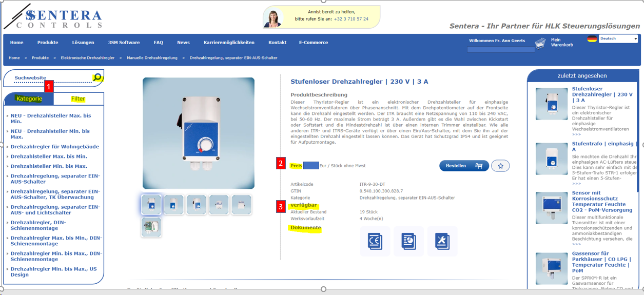Go to breadcrumb Home
Screen dimensions: 644x295
click(14, 58)
